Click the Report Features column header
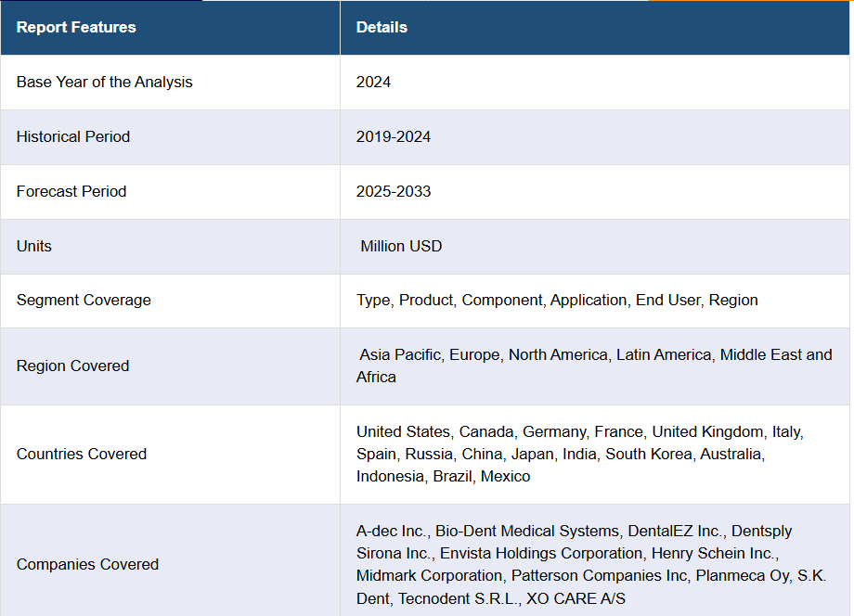 coord(76,27)
